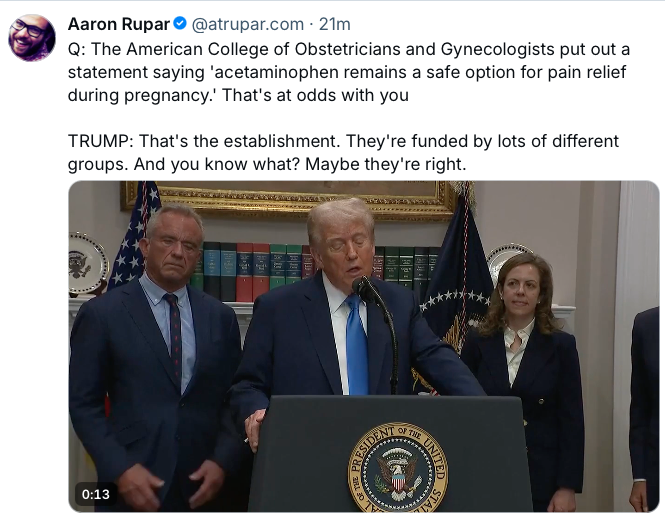Visit the @atrupar.com handle link
Image resolution: width=665 pixels, height=519 pixels.
(x=248, y=24)
